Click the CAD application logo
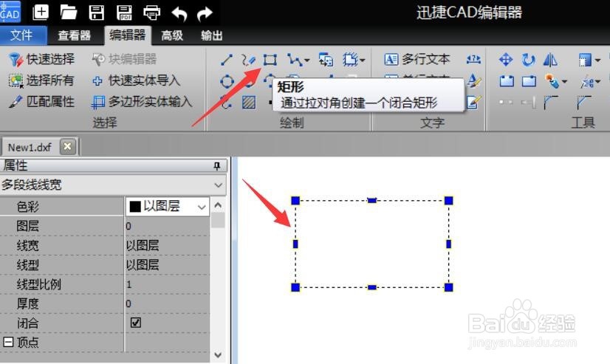This screenshot has height=364, width=610. pos(10,12)
